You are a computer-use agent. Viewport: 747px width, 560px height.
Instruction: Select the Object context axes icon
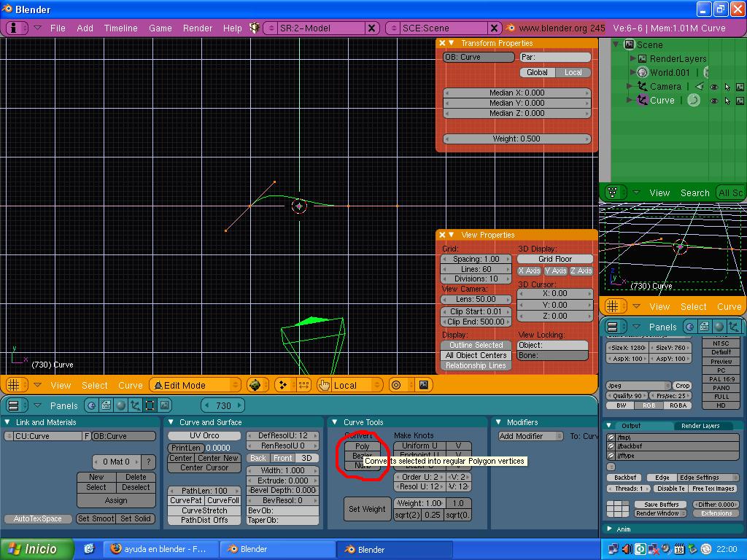click(135, 405)
